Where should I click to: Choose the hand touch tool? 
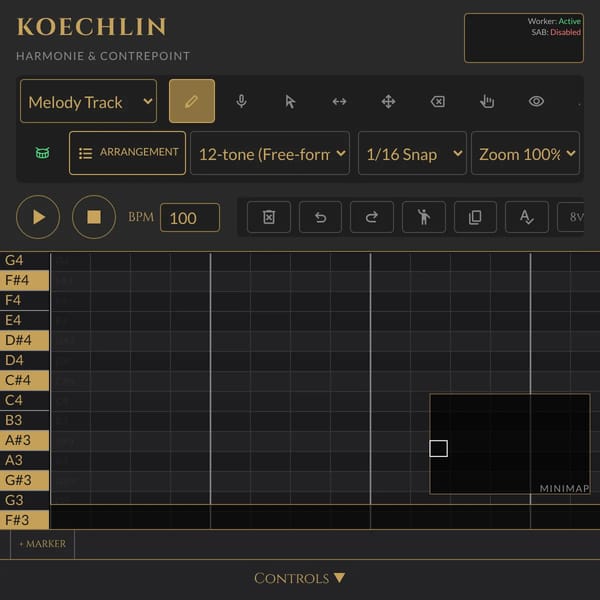pyautogui.click(x=487, y=101)
